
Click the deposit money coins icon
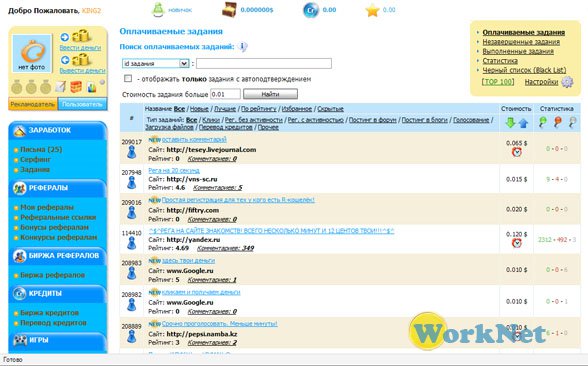tap(81, 36)
